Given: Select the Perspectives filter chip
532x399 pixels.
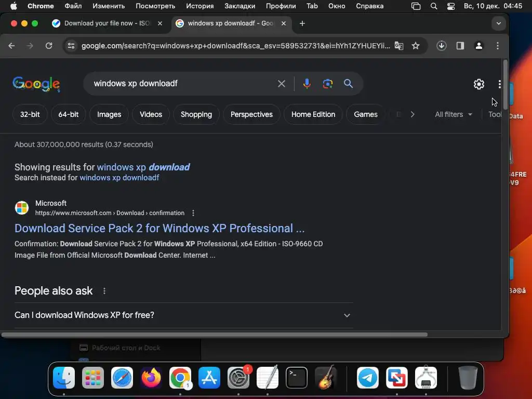Looking at the screenshot, I should point(251,114).
